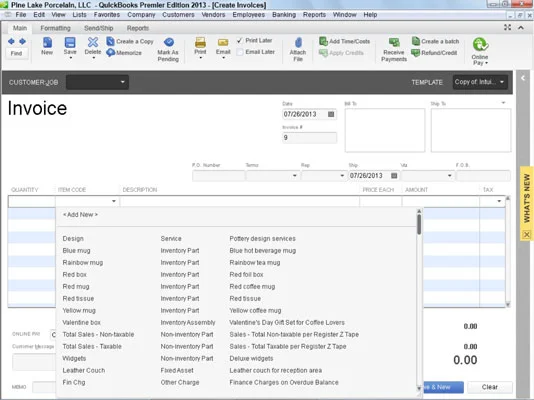Switch to the Send/Ship tab

pyautogui.click(x=99, y=28)
